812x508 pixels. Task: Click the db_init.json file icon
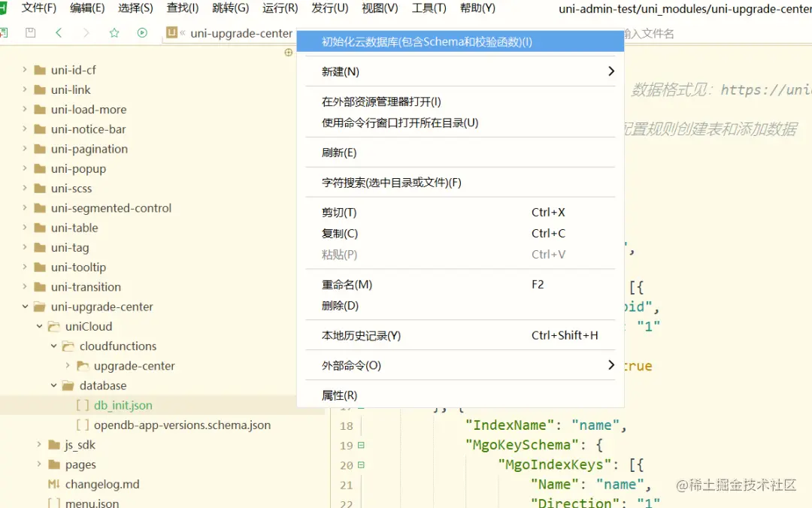(83, 405)
